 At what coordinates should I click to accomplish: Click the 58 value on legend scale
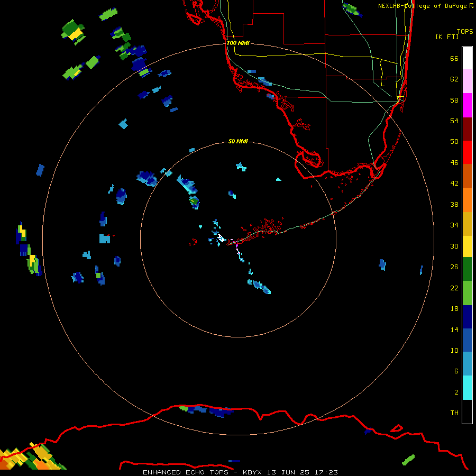tap(454, 100)
